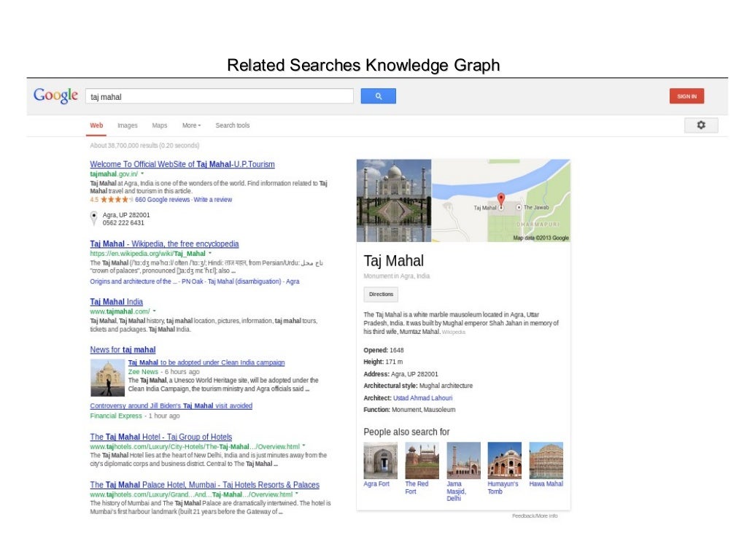Click the Humayun's Tomb thumbnail image
747x560 pixels.
[505, 461]
